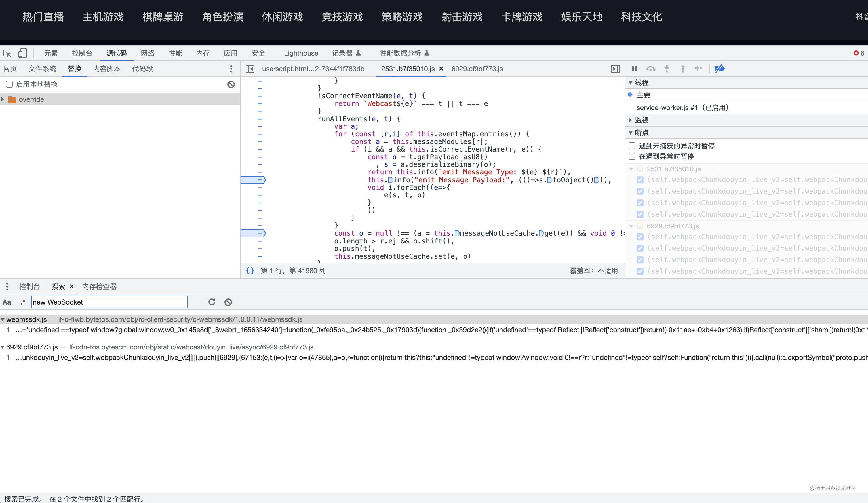Screen dimensions: 868x503
Task: Expand the 监视 watch section
Action: (631, 120)
